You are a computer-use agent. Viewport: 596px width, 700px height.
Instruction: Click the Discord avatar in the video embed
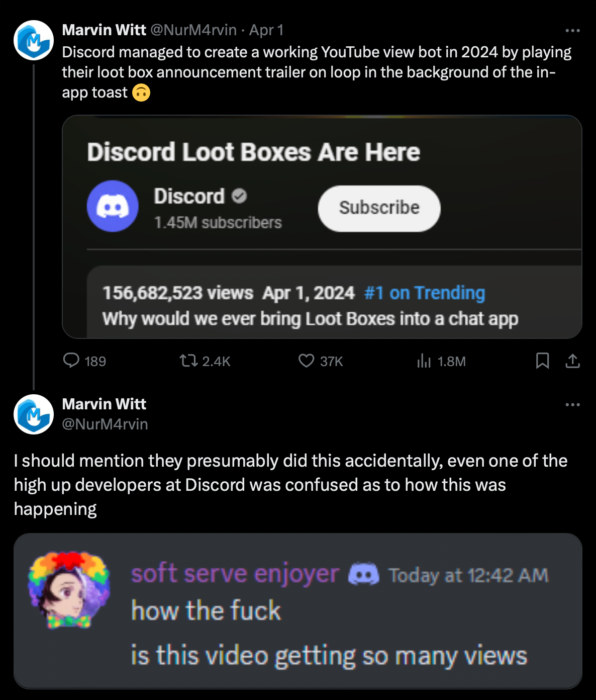[113, 207]
